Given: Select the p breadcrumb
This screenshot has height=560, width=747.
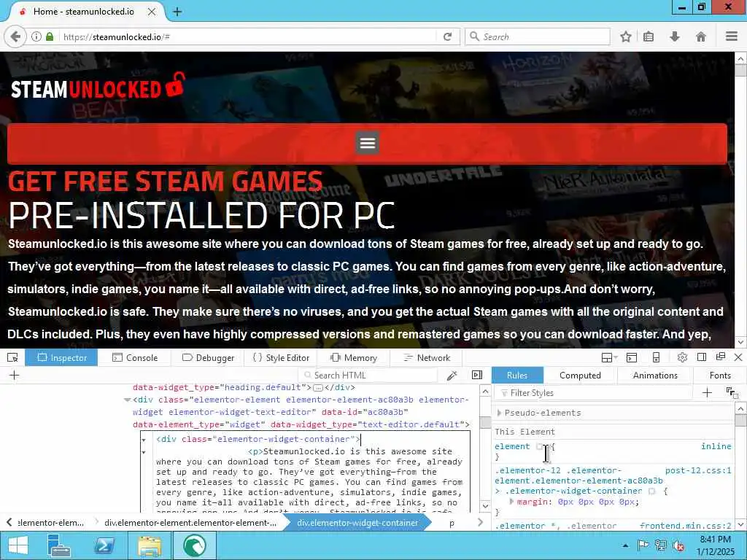Looking at the screenshot, I should tap(452, 523).
